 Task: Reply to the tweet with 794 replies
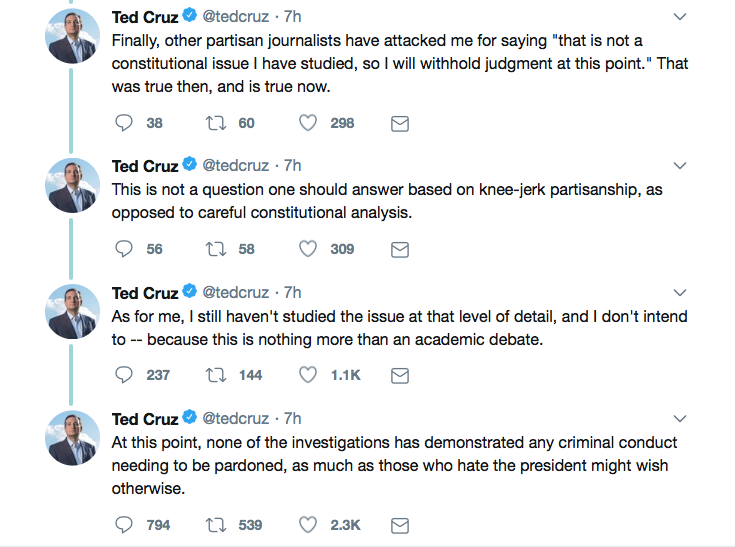124,524
